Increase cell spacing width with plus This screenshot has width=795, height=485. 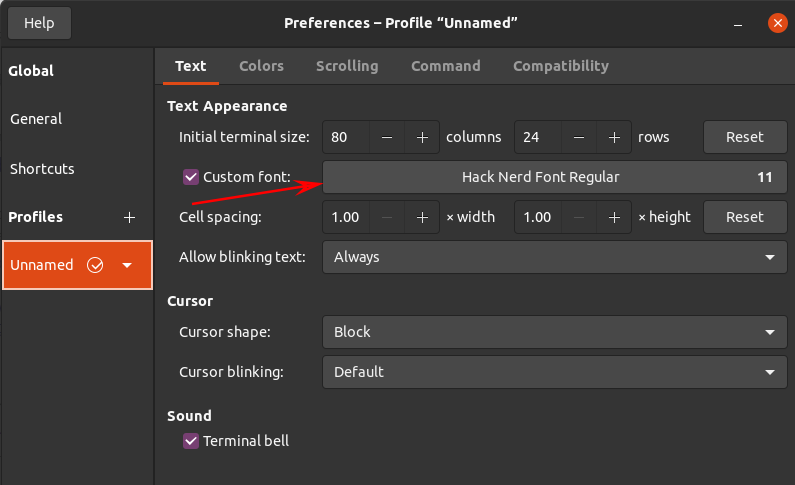(x=422, y=217)
